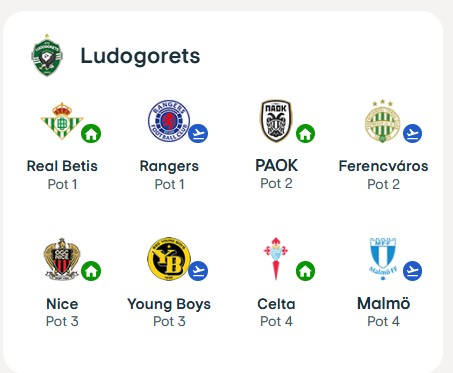Click the green home icon next to Real Betis

click(x=91, y=133)
